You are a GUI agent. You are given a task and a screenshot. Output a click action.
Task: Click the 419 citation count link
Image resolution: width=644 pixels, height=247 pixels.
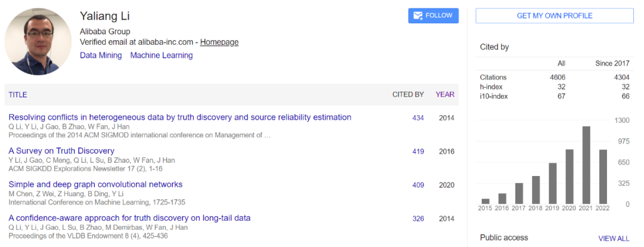(418, 152)
